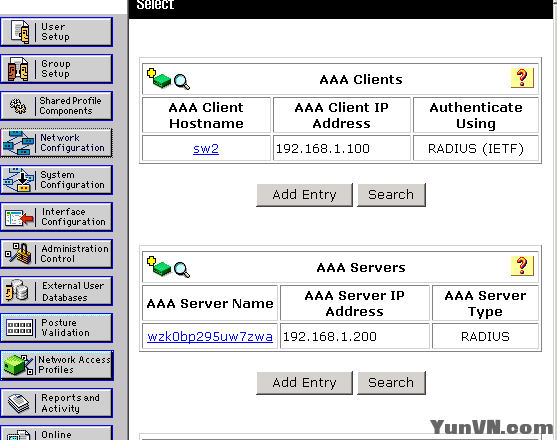Open Interface Configuration page
The image size is (557, 440).
56,217
